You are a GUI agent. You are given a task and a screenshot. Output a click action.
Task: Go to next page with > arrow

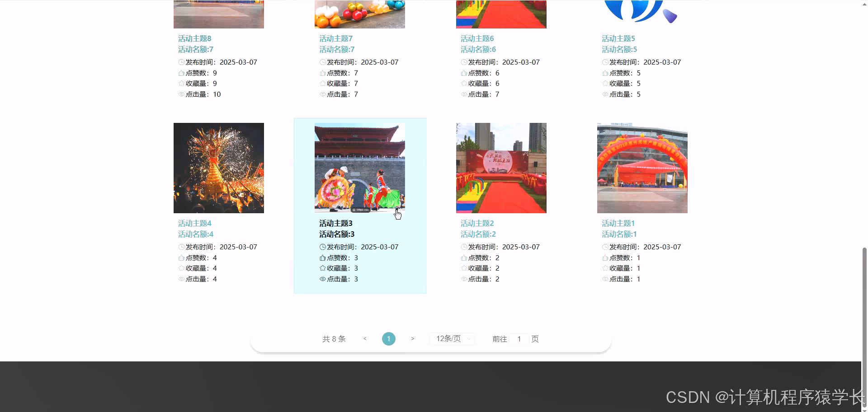click(412, 339)
